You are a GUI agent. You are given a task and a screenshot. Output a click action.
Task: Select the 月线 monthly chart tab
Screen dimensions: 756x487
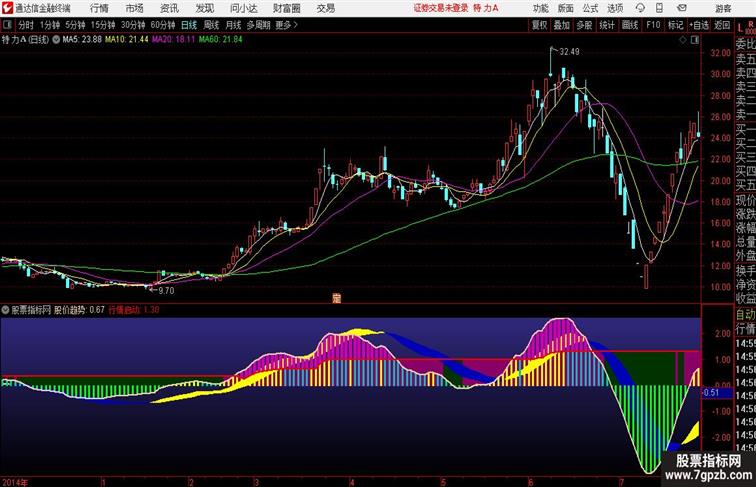click(233, 25)
